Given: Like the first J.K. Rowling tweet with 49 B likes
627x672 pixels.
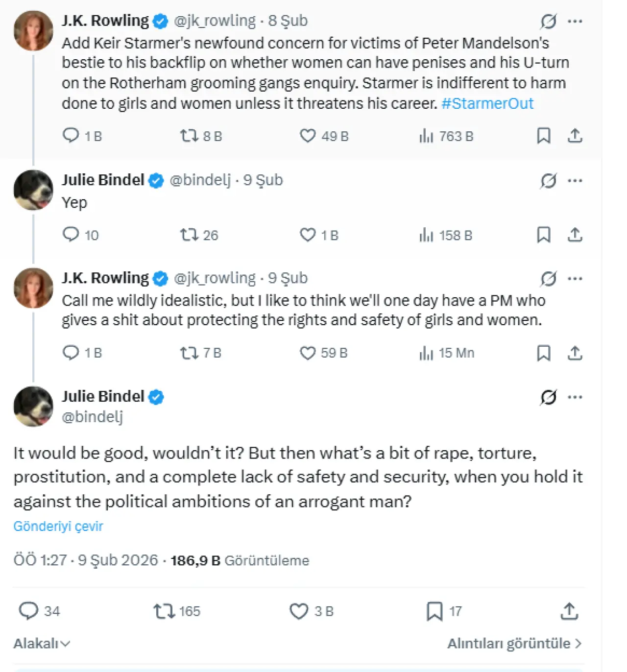Looking at the screenshot, I should 308,136.
